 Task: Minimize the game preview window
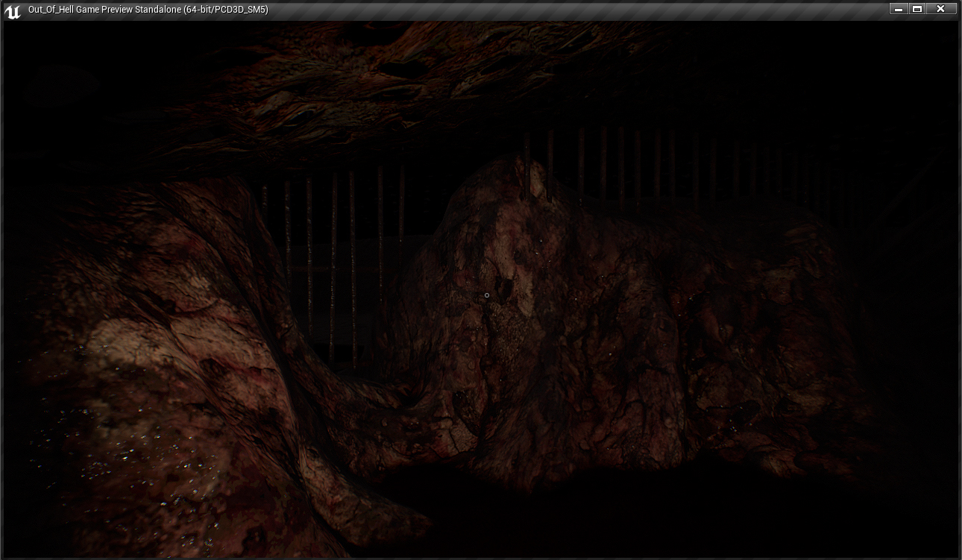tap(899, 9)
